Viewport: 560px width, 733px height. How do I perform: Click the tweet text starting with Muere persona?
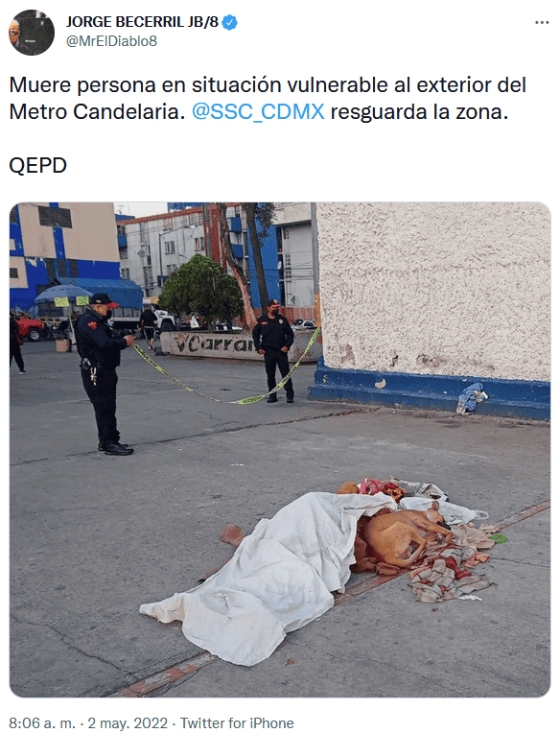(x=268, y=99)
